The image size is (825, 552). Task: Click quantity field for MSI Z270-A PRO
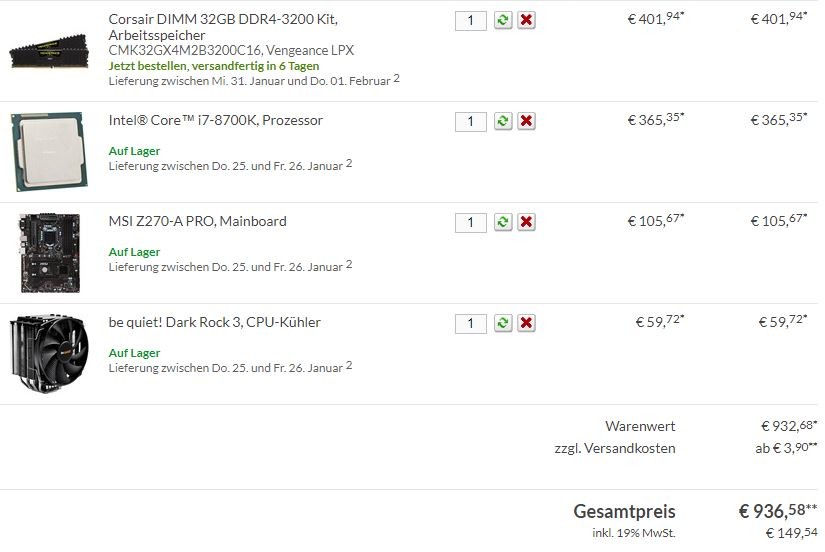pyautogui.click(x=470, y=222)
